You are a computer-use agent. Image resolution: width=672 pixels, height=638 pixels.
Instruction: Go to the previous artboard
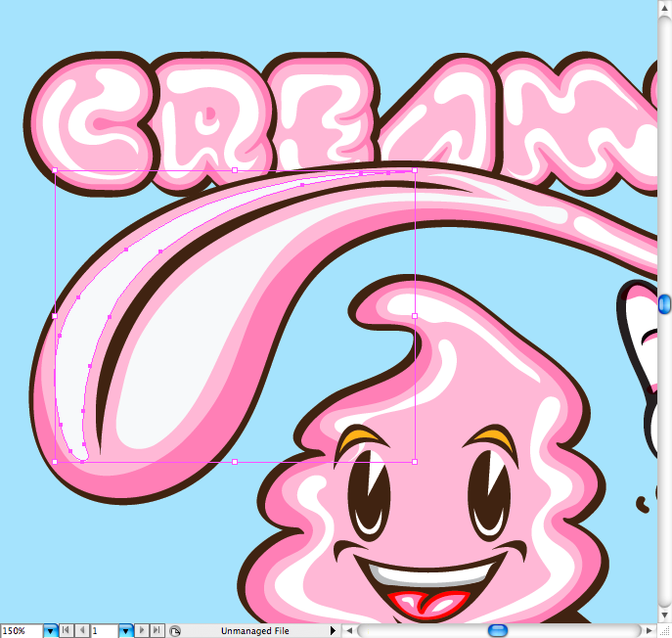click(x=81, y=631)
